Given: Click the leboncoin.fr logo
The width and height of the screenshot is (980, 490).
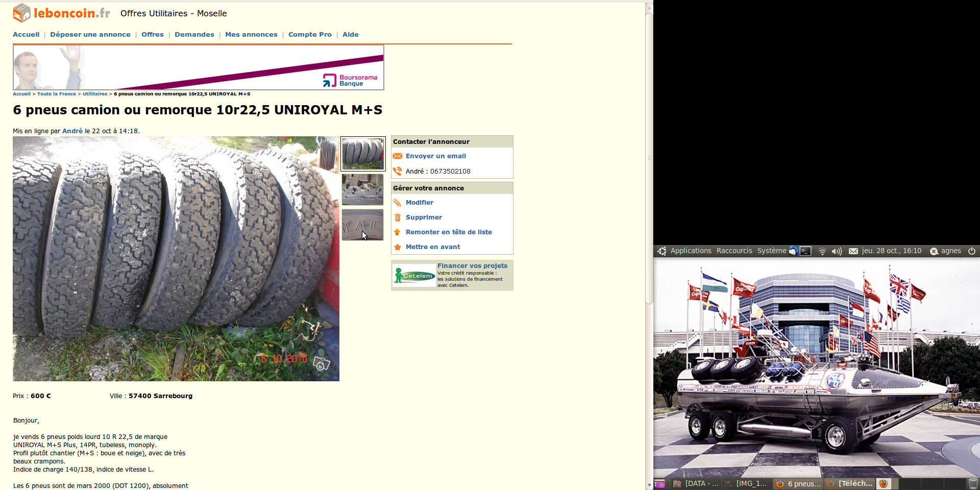Looking at the screenshot, I should (62, 13).
